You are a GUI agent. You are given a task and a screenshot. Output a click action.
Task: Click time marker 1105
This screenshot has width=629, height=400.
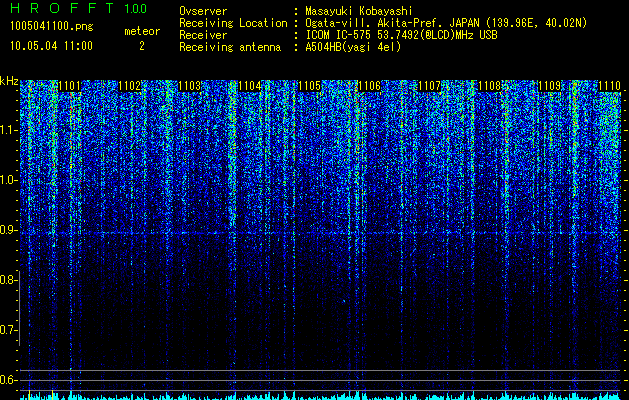(x=310, y=86)
